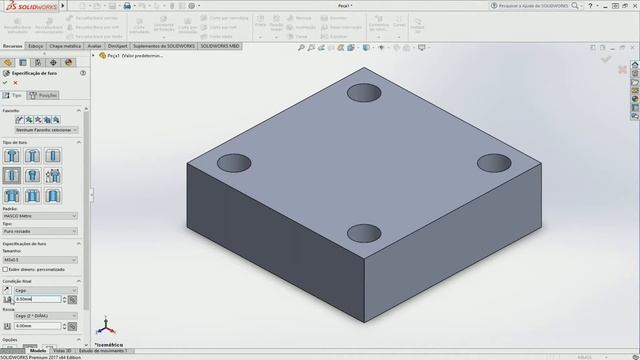Switch to the DimXpert ribbon tab
This screenshot has width=640, height=360.
click(x=118, y=46)
